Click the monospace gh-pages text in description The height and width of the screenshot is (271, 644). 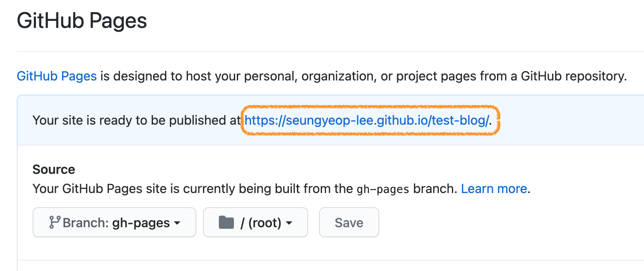[383, 189]
